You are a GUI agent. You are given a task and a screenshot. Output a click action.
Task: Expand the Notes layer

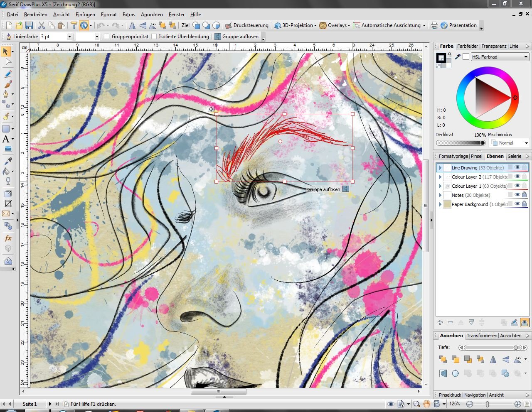point(440,195)
